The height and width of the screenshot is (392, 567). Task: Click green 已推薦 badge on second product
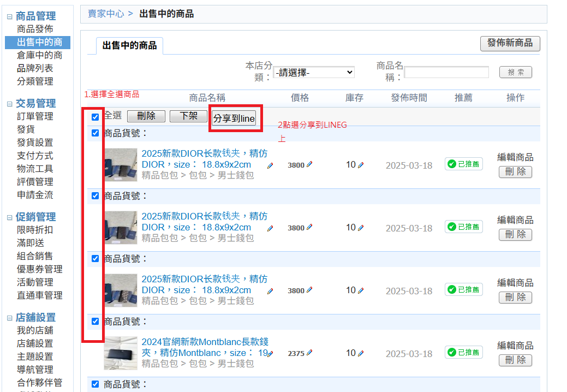pyautogui.click(x=463, y=227)
